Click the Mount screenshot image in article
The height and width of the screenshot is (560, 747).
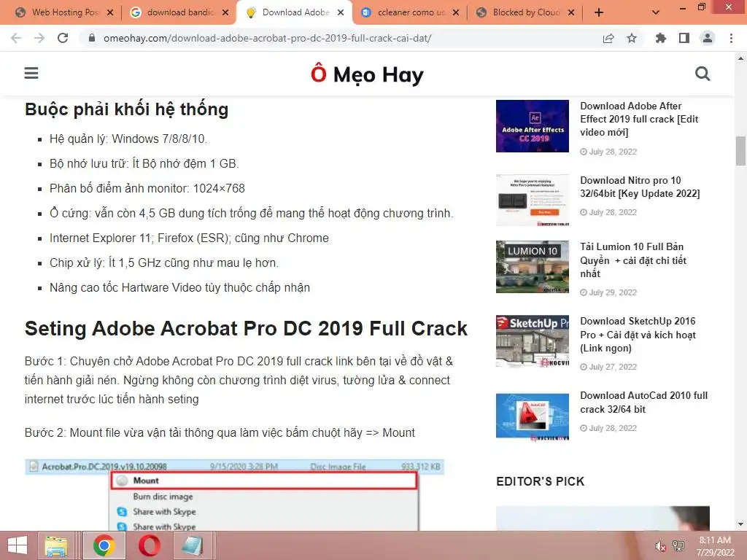click(x=234, y=495)
